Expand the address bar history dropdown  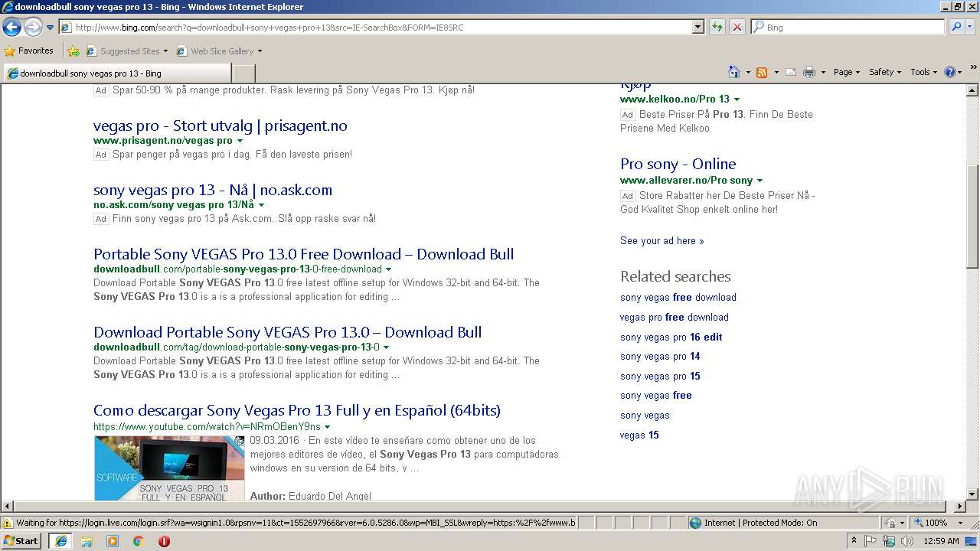(697, 27)
